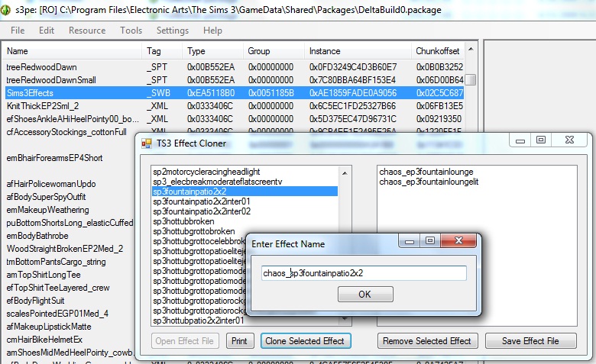
Task: Click Remove Selected Effect button
Action: 427,341
